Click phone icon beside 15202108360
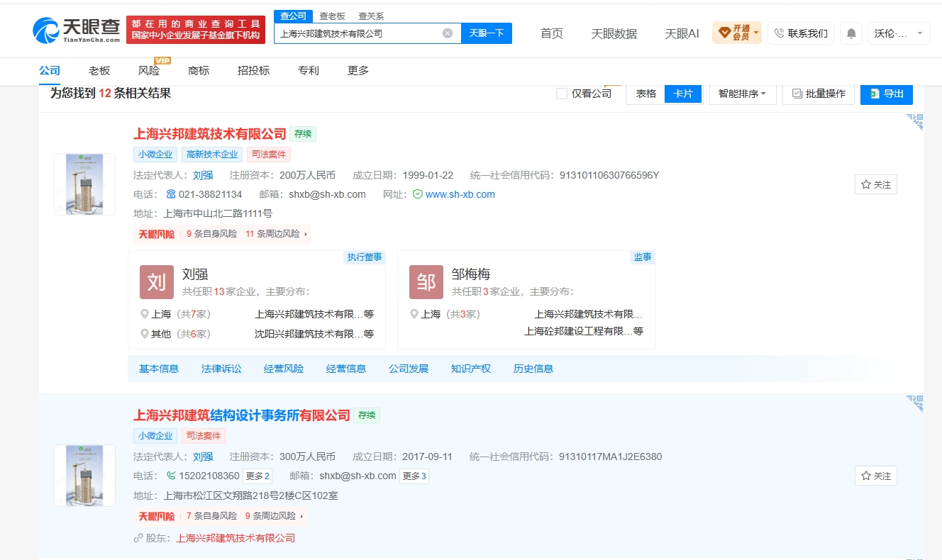The width and height of the screenshot is (942, 560). 171,476
